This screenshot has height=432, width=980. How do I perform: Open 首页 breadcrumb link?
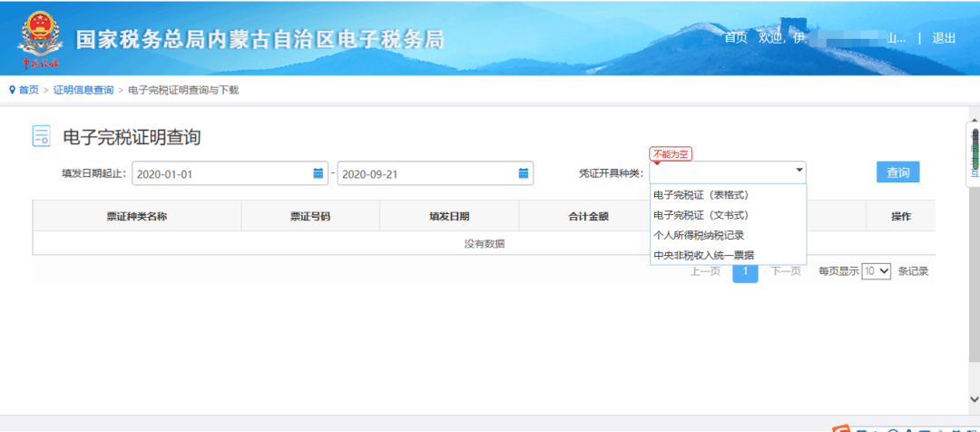click(28, 90)
